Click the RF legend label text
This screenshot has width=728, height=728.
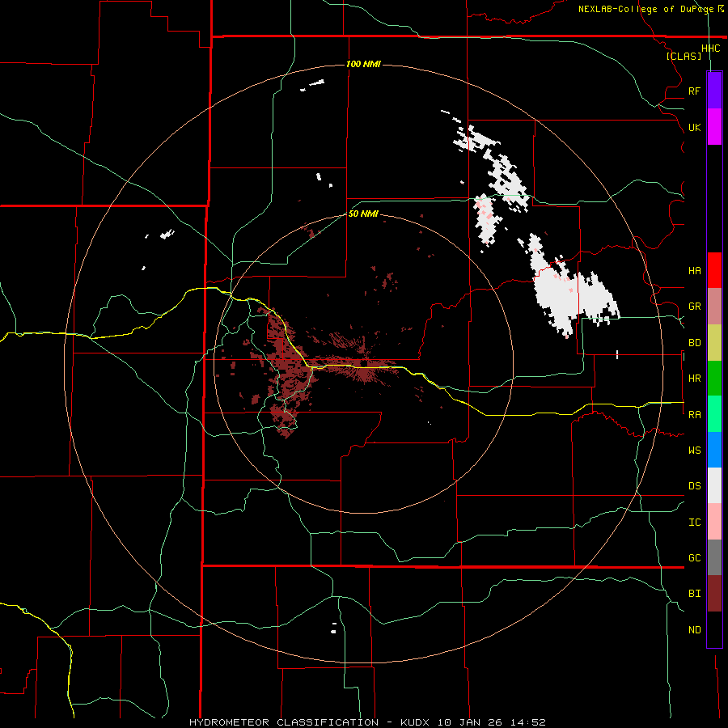pyautogui.click(x=695, y=91)
